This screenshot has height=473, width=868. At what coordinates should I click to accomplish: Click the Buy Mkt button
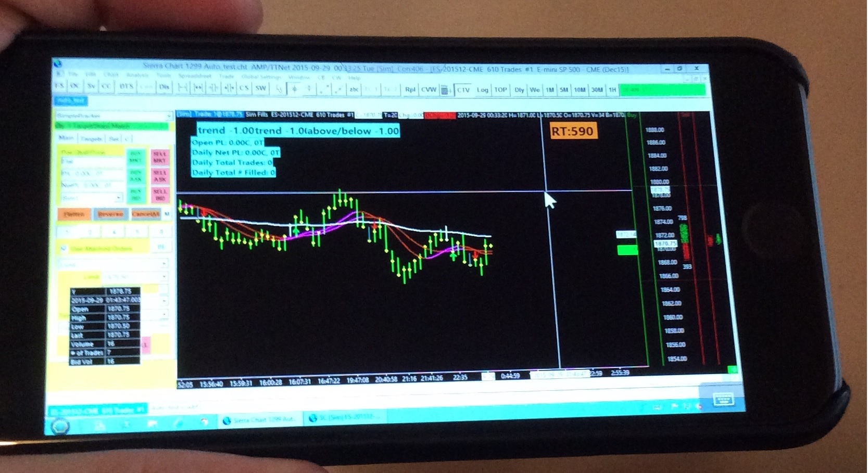coord(136,157)
